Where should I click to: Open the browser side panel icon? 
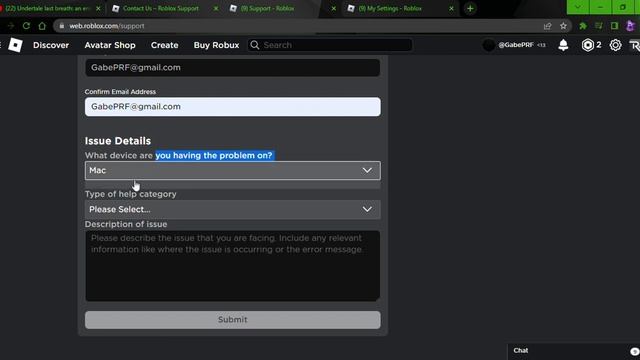coord(614,26)
